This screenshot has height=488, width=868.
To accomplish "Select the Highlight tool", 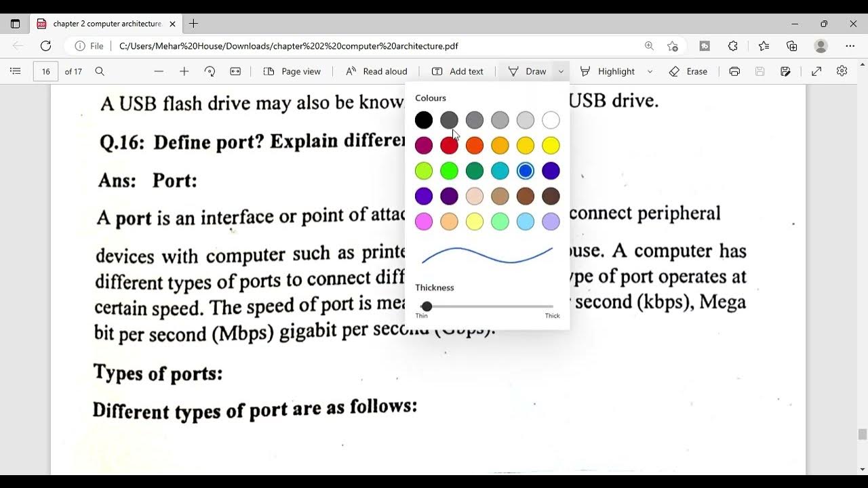I will pyautogui.click(x=608, y=71).
